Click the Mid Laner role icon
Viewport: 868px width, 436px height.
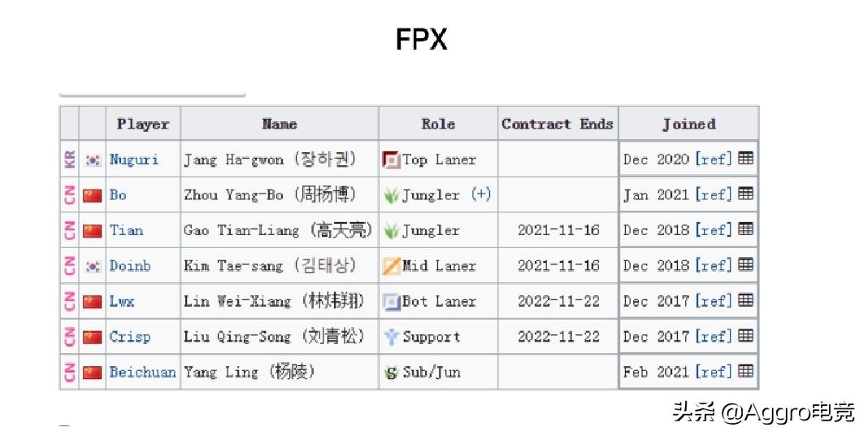(391, 266)
